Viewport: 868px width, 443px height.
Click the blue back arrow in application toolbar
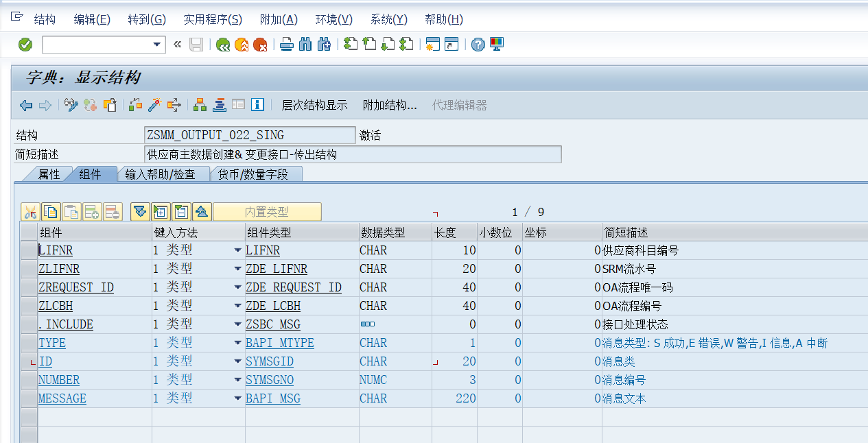26,105
